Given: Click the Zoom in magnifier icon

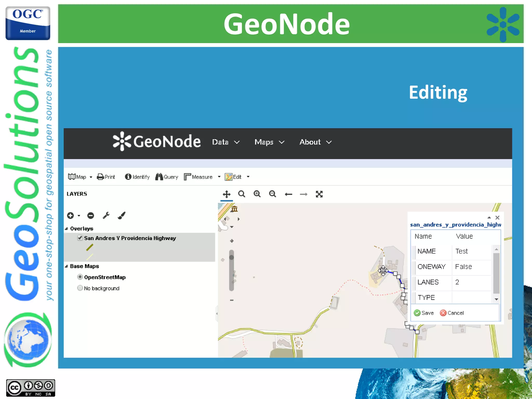Looking at the screenshot, I should click(x=257, y=194).
